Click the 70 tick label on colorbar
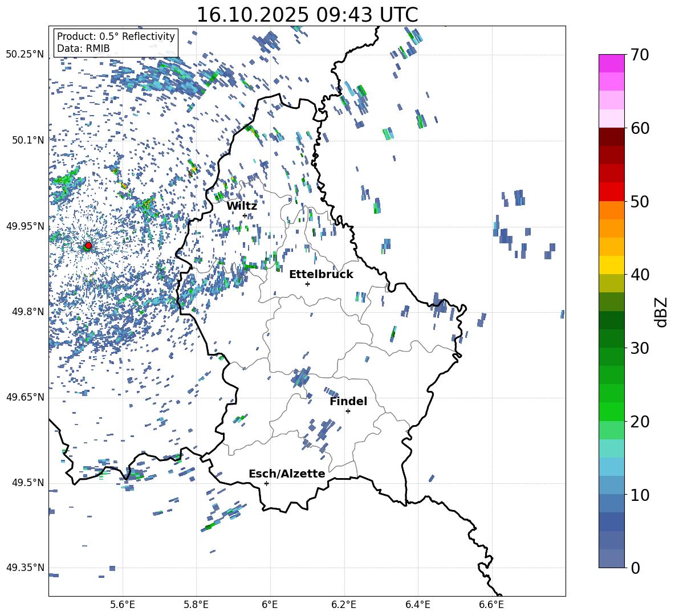The image size is (675, 616). (x=642, y=55)
